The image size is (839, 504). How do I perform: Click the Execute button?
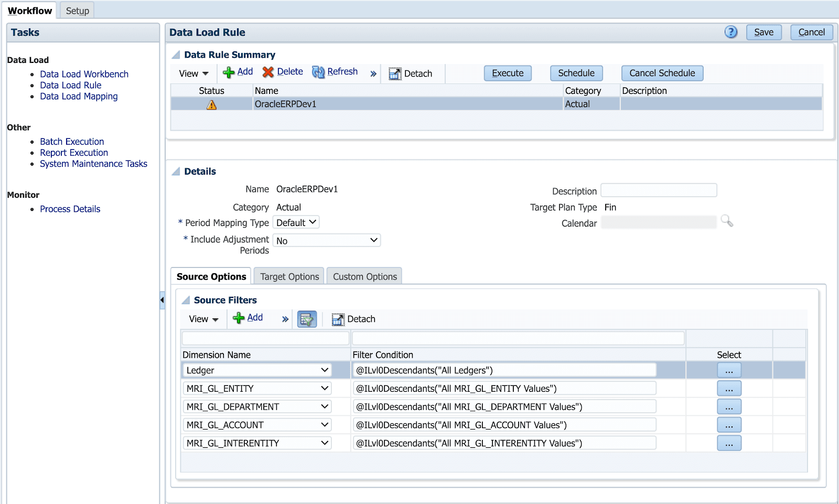[x=507, y=73]
